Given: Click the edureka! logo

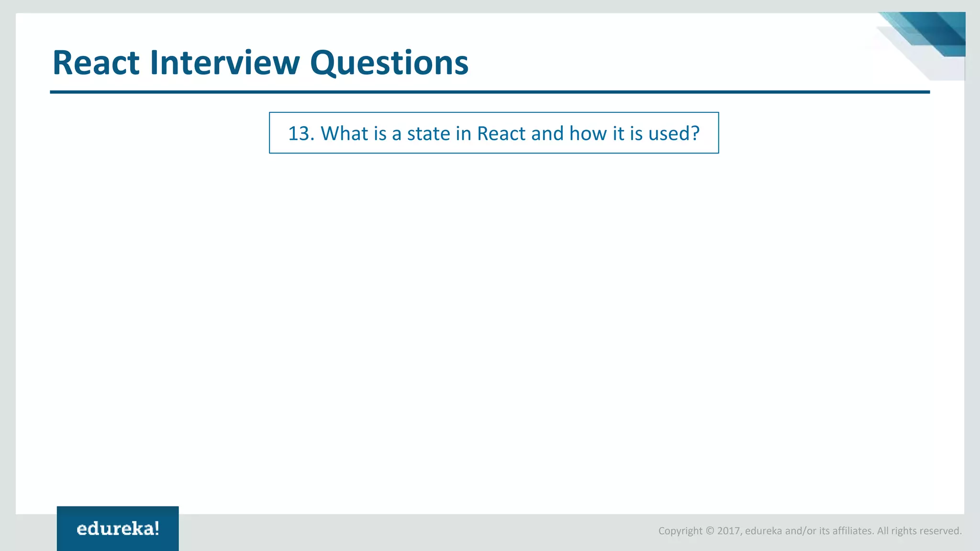Looking at the screenshot, I should (118, 529).
